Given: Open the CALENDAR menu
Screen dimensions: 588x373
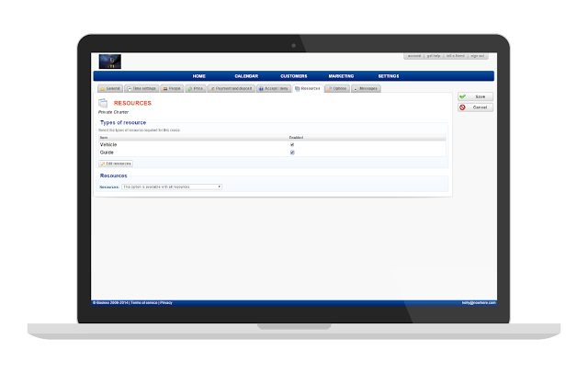Looking at the screenshot, I should (x=246, y=76).
